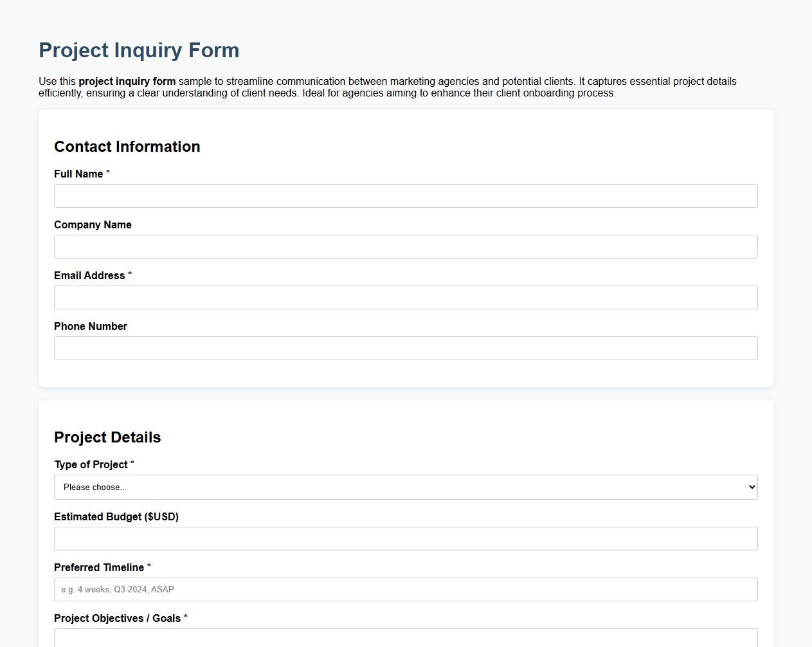Image resolution: width=812 pixels, height=647 pixels.
Task: Click the Project Inquiry Form heading
Action: click(x=139, y=50)
